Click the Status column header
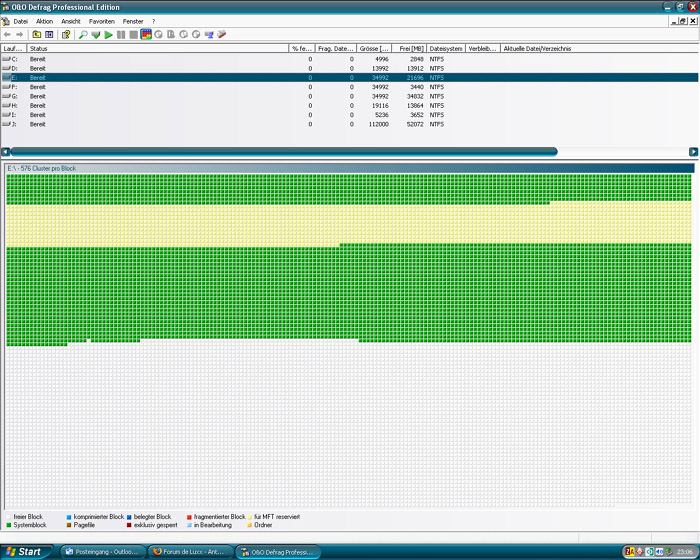The width and height of the screenshot is (700, 560). pyautogui.click(x=158, y=48)
